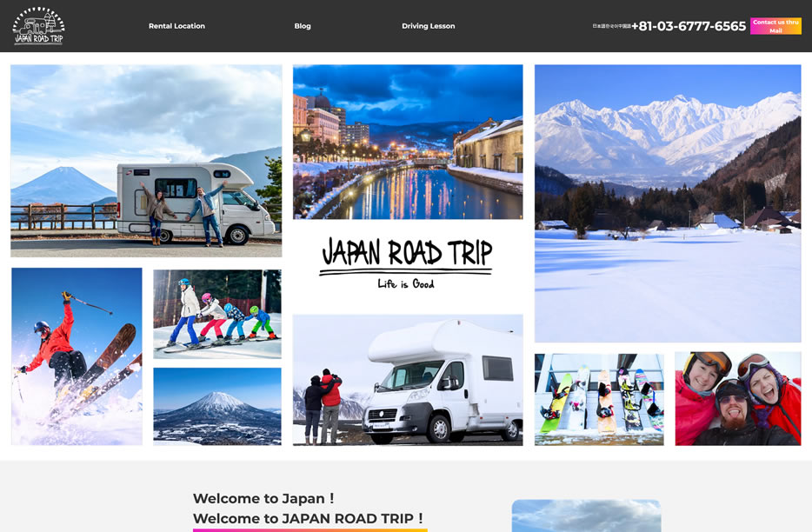The image size is (812, 532).
Task: Open the snow-capped volcano photo
Action: click(x=217, y=406)
